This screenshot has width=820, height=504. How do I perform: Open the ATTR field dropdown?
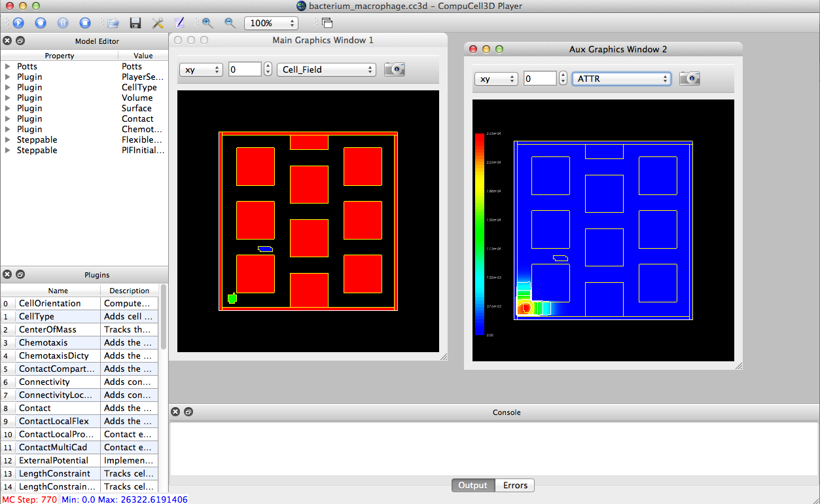(620, 78)
